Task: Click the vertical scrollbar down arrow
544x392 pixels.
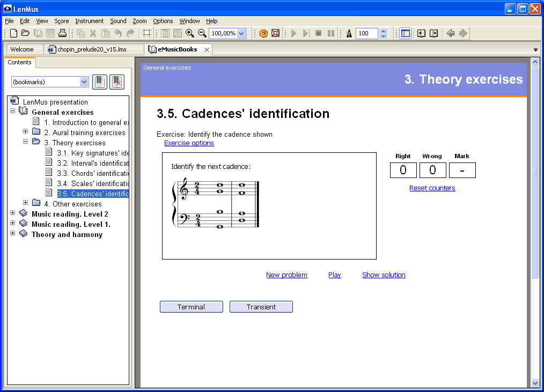Action: (535, 383)
